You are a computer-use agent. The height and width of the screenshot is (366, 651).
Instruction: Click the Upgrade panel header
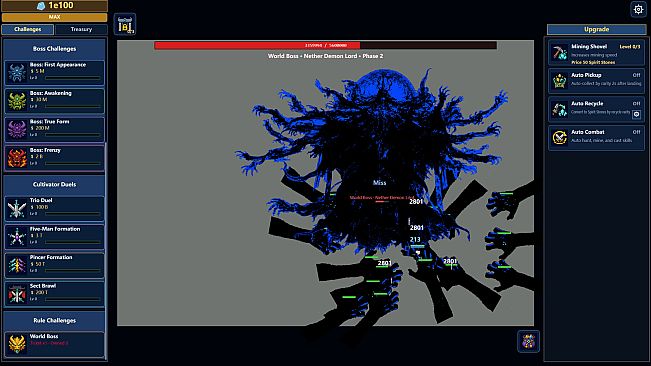tap(596, 29)
